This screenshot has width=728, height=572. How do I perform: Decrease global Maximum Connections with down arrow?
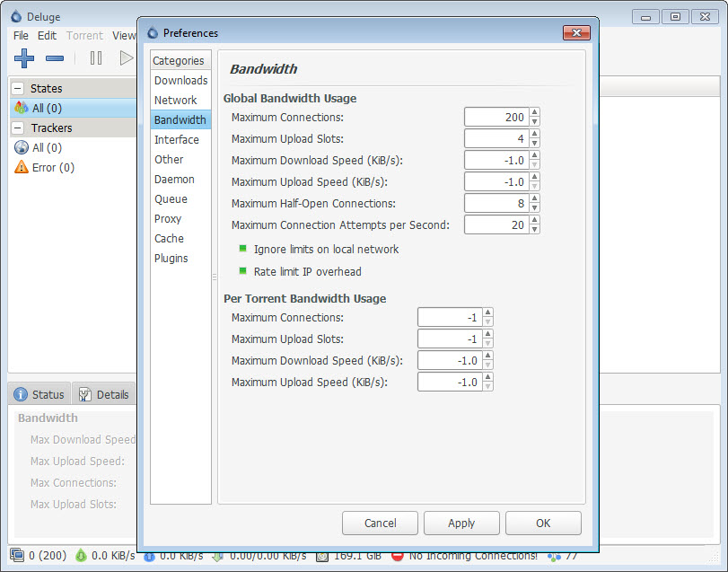point(534,121)
